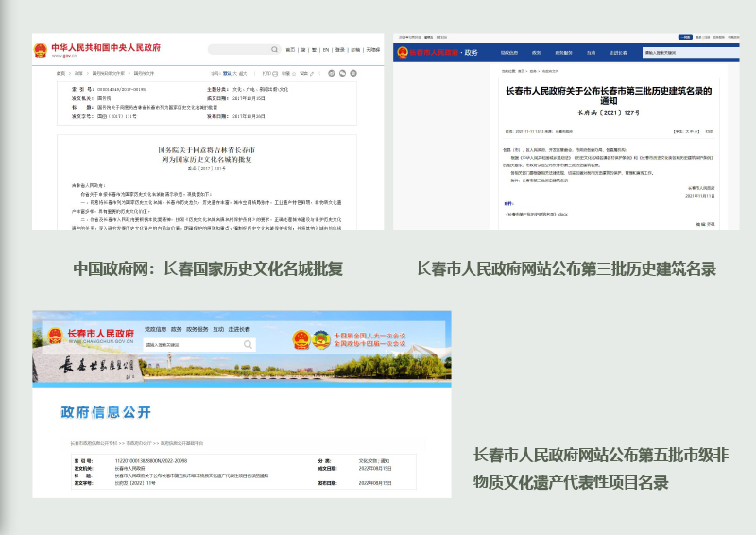Click the 政府信息公开 heading on bottom page

point(106,411)
